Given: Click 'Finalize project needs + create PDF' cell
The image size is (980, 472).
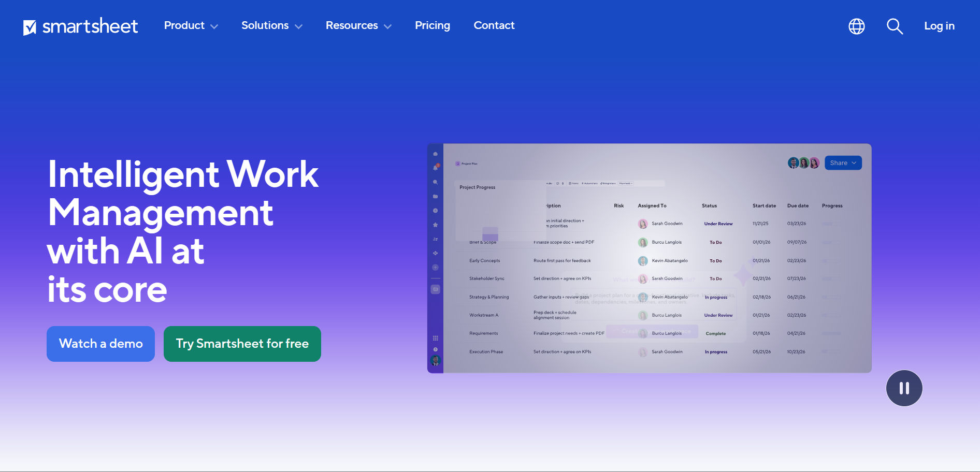Looking at the screenshot, I should 569,333.
